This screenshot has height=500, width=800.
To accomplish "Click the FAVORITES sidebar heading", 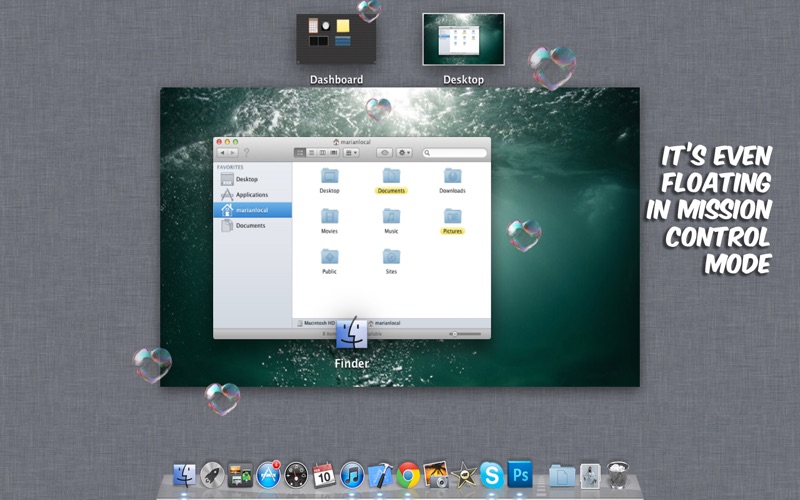I will pyautogui.click(x=230, y=167).
